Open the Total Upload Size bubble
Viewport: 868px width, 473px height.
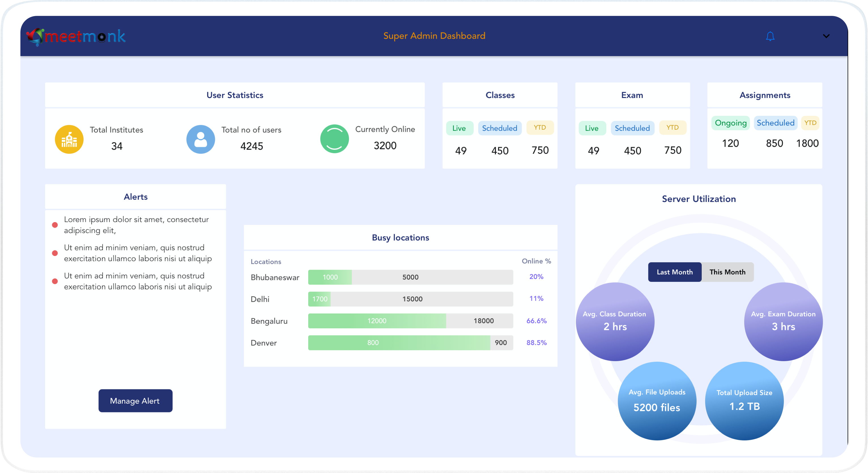click(x=744, y=401)
